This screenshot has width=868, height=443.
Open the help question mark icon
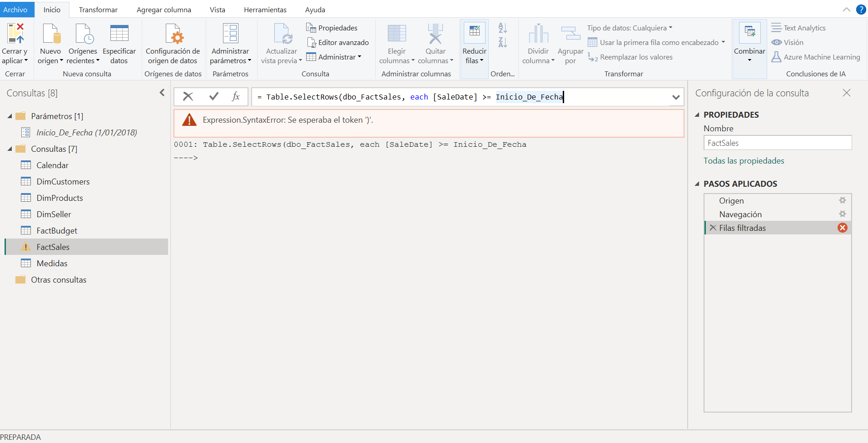861,10
